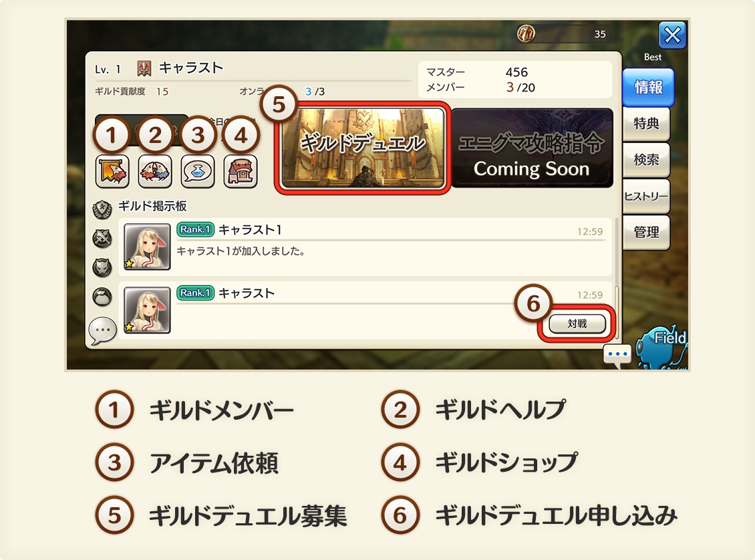This screenshot has height=560, width=755.
Task: Open the Guild Members flag icon
Action: 112,171
